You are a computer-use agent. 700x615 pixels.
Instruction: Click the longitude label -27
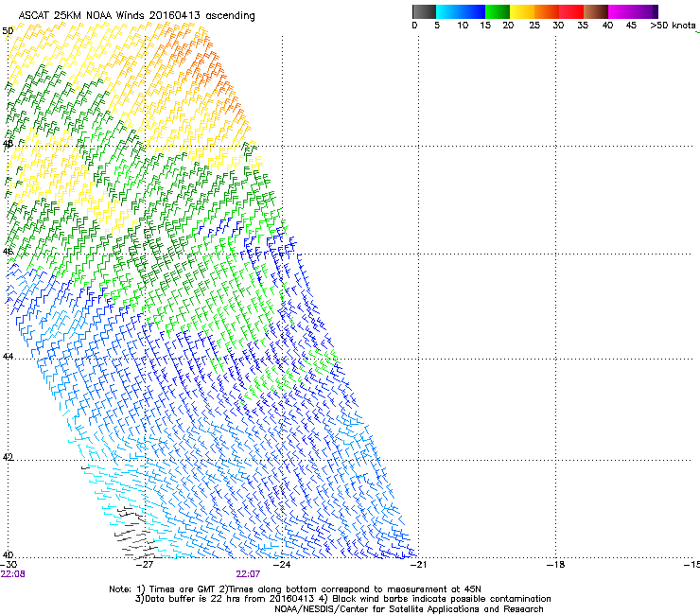pyautogui.click(x=145, y=565)
